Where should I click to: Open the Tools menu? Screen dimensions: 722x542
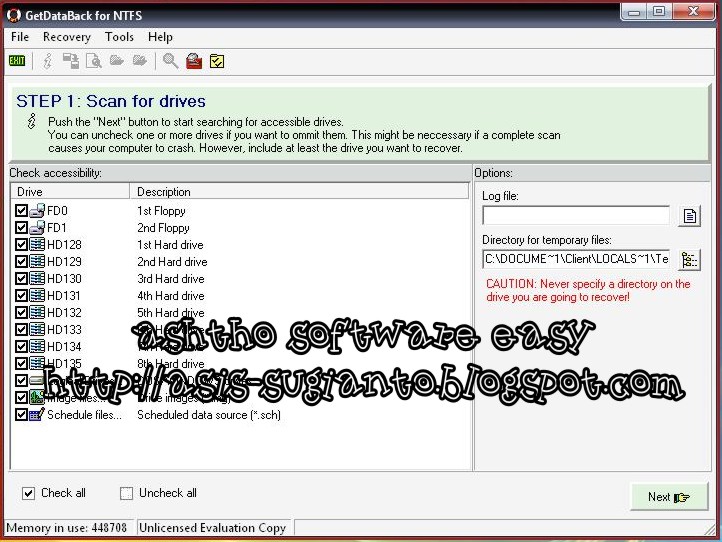[x=119, y=37]
